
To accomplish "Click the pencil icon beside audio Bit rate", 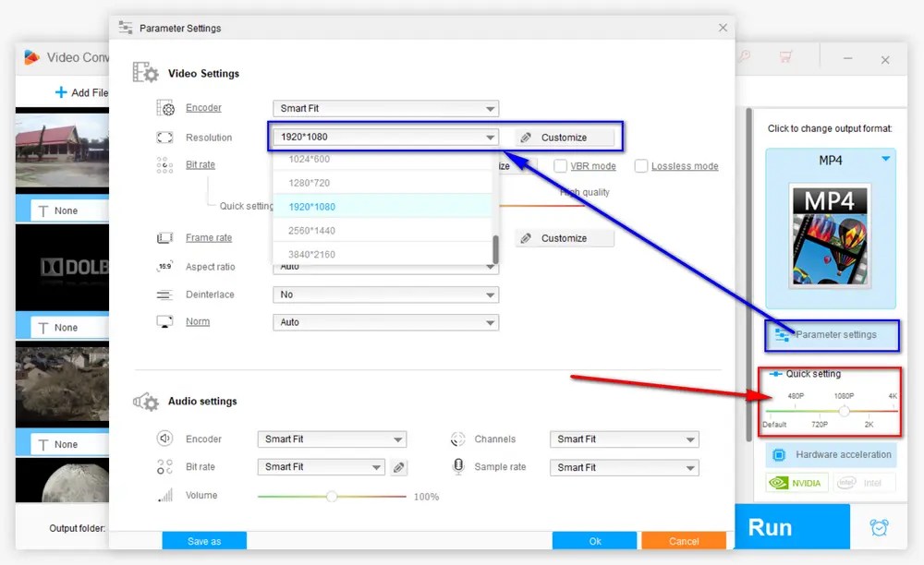I will click(x=398, y=467).
